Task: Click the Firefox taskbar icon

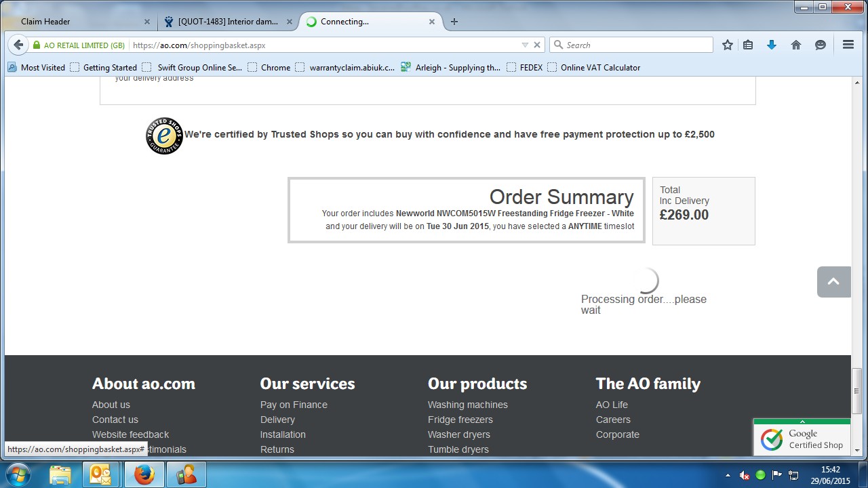Action: point(144,474)
